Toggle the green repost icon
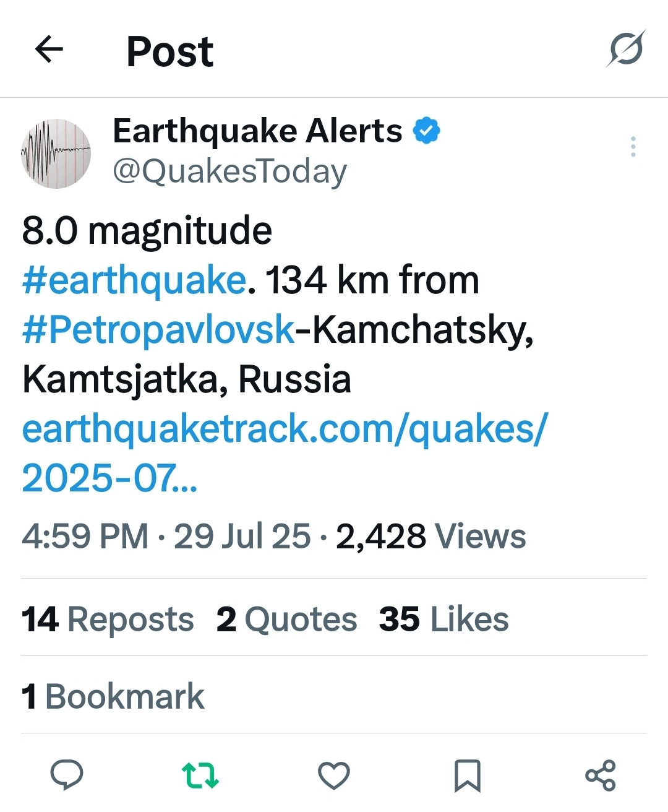Screen dimensions: 668x812 click(200, 775)
